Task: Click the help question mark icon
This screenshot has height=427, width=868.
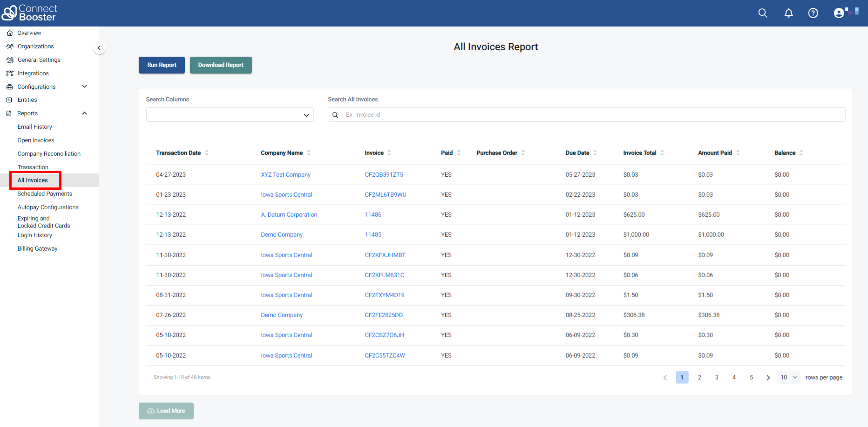Action: tap(813, 13)
